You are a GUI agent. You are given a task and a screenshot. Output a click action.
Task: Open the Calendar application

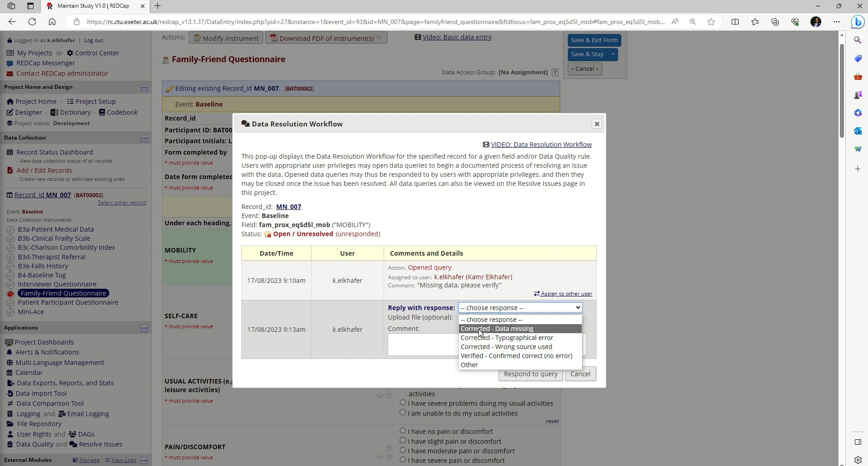click(x=29, y=372)
